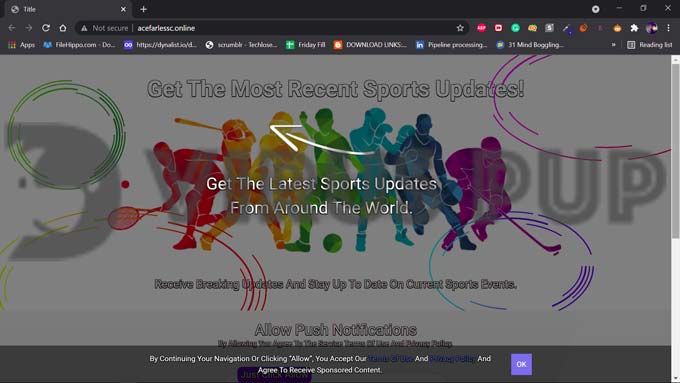Go back using the browser back arrow

tap(12, 28)
